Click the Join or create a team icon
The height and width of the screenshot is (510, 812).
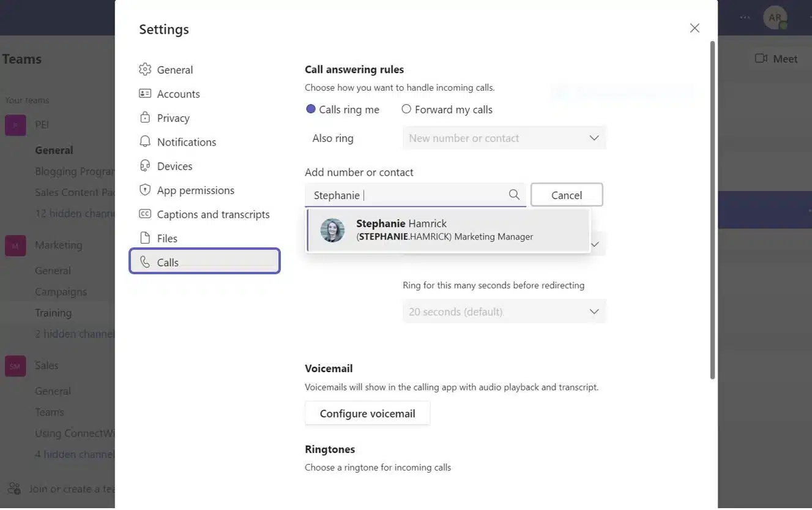tap(13, 489)
